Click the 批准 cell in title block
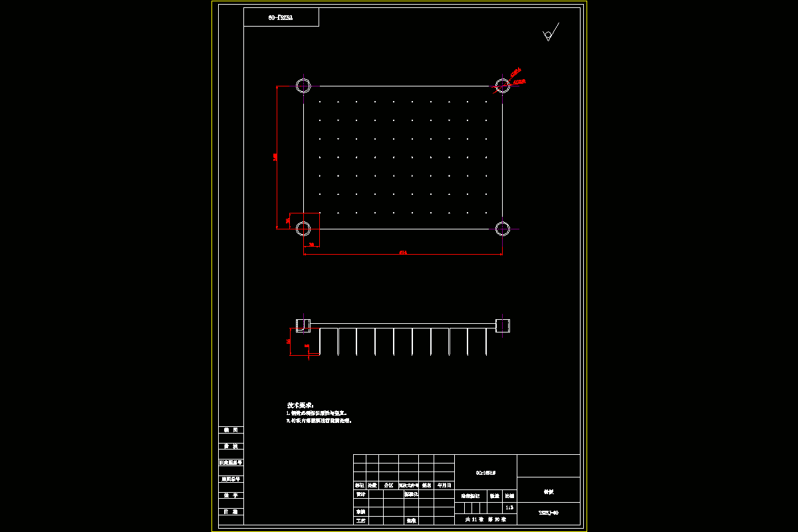 point(410,520)
